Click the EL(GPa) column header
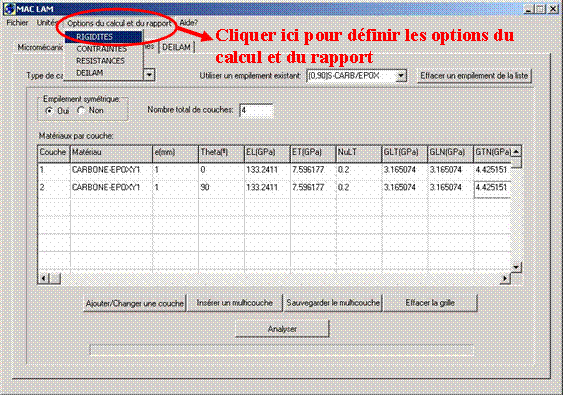 click(267, 154)
